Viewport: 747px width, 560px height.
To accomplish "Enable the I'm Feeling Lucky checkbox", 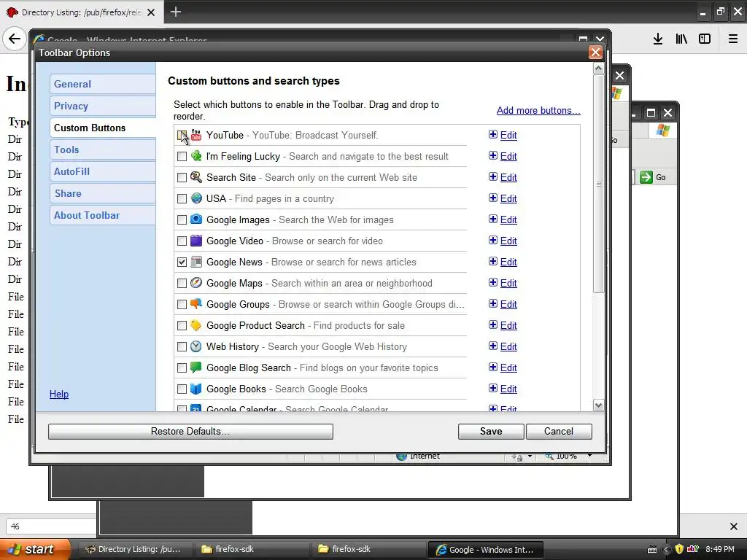I will pos(182,156).
